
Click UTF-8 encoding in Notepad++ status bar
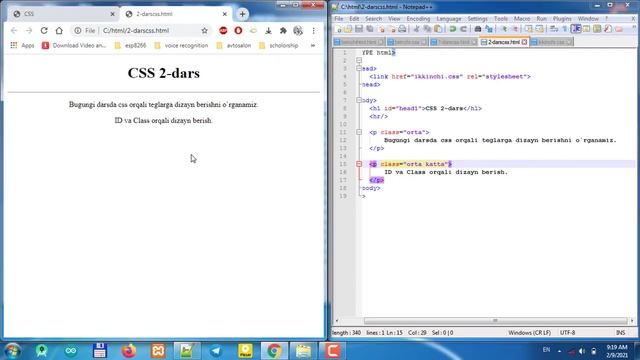click(x=567, y=333)
